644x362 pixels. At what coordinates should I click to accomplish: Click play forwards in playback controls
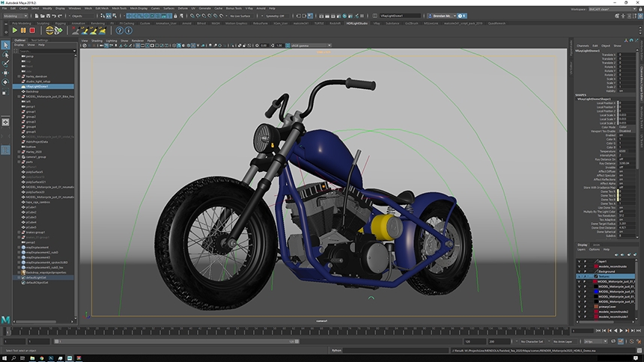[621, 331]
